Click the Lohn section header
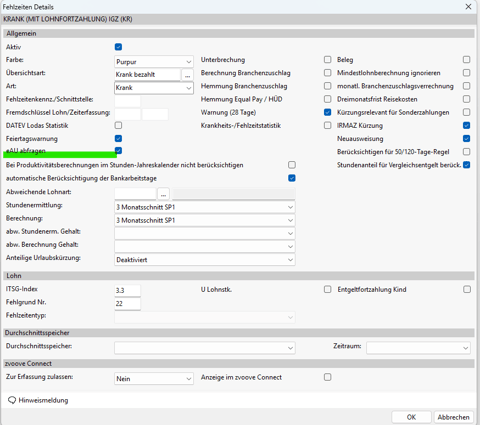Screen dimensions: 480x425 [239, 276]
